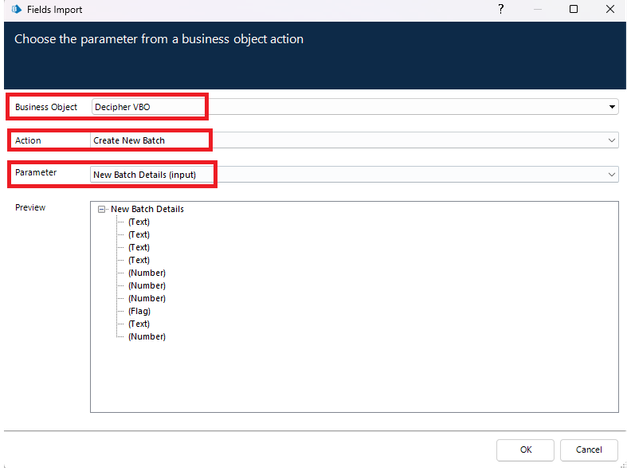This screenshot has width=627, height=468.
Task: Select the first (Text) field in preview
Action: [139, 222]
